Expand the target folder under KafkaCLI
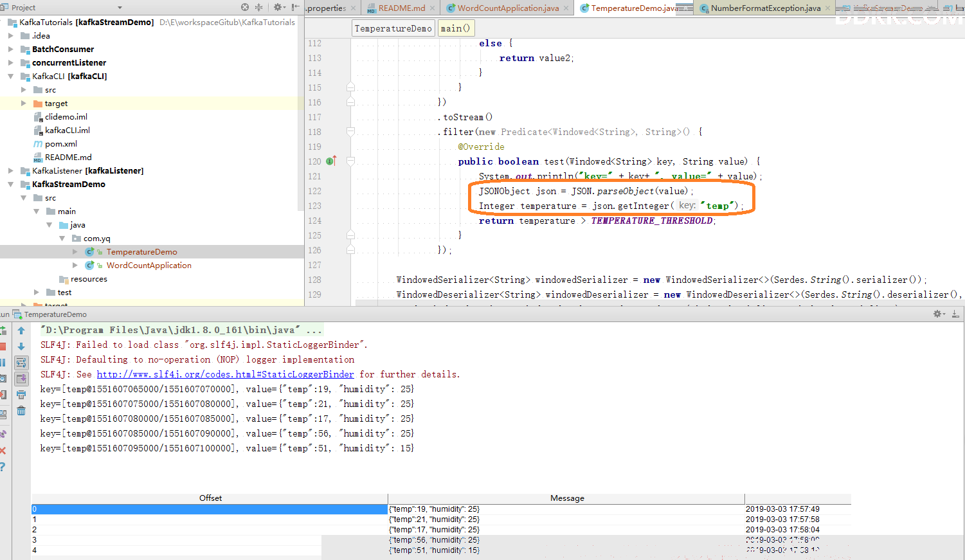Viewport: 965px width, 560px height. click(x=24, y=104)
